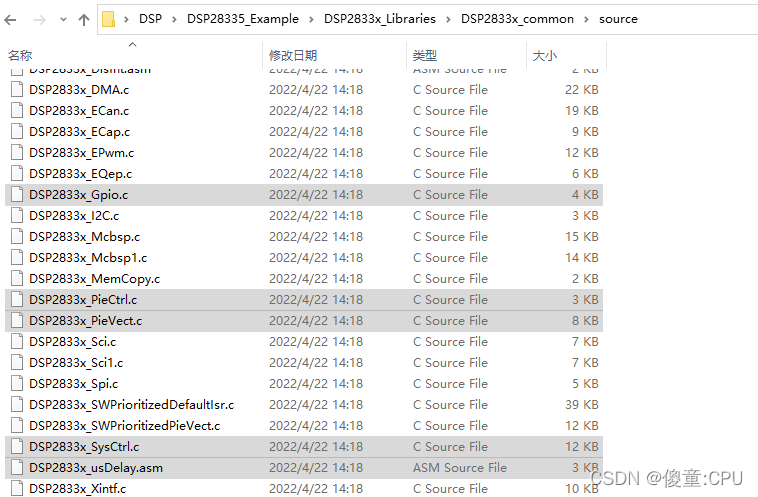This screenshot has width=758, height=497.
Task: Open DSP28335_Example breadcrumb
Action: [243, 19]
